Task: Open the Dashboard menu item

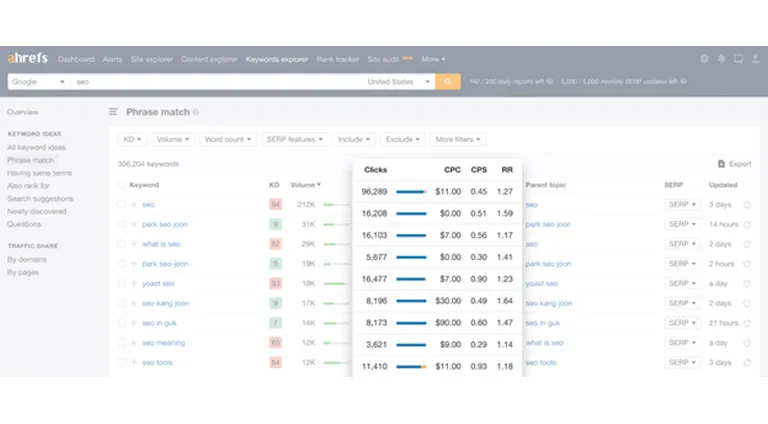Action: pyautogui.click(x=76, y=59)
